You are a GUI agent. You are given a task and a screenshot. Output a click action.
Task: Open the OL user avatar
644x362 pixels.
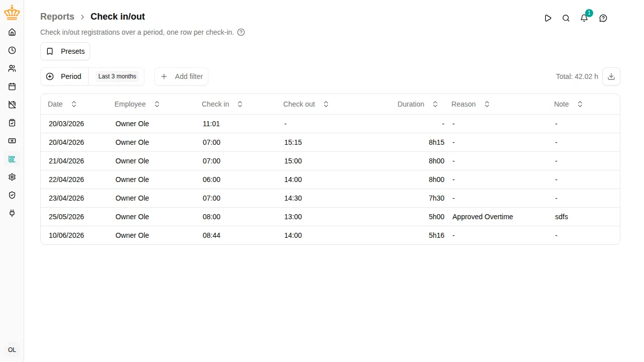click(x=12, y=350)
